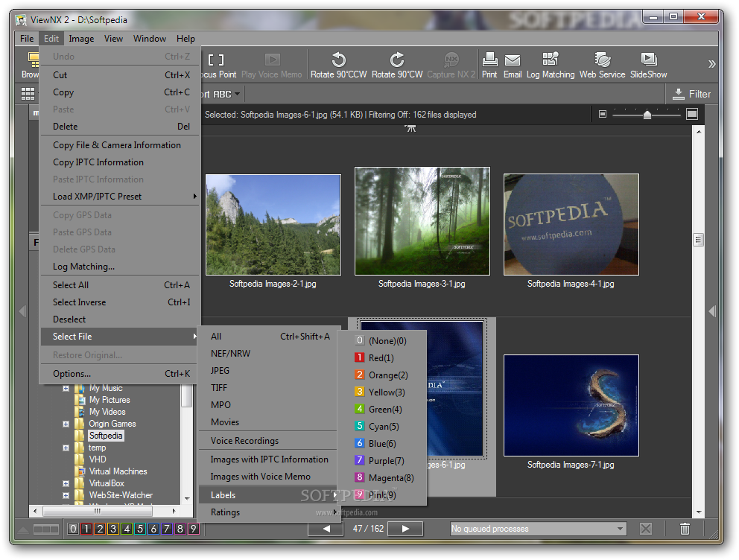Toggle label 0 filter in status bar
This screenshot has width=739, height=560.
tap(73, 529)
